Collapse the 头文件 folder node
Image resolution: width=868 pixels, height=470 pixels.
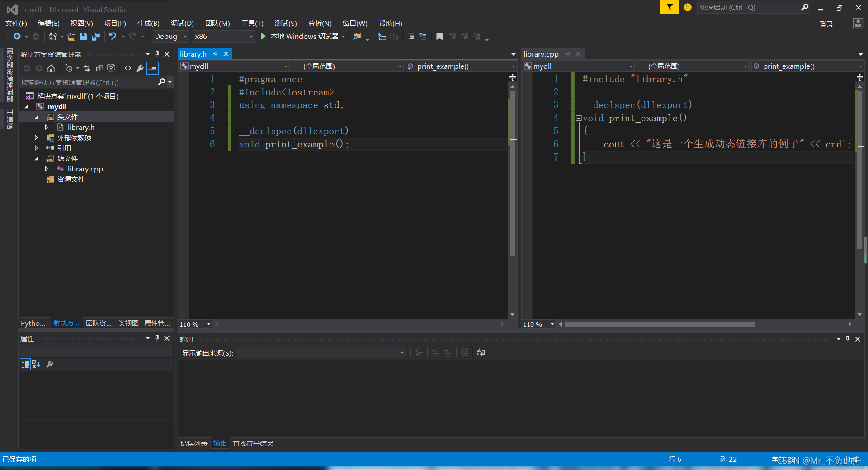tap(37, 117)
